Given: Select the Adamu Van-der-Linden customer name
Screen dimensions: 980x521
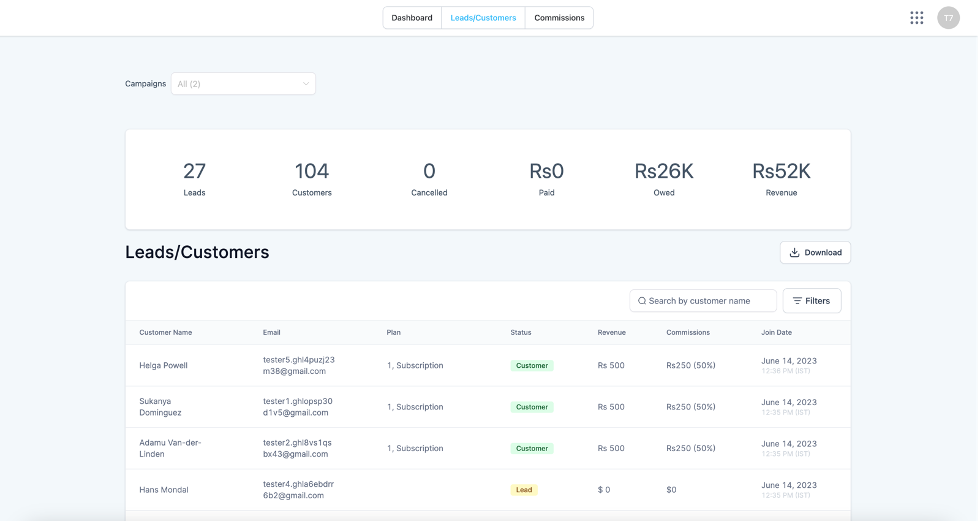Looking at the screenshot, I should tap(170, 448).
